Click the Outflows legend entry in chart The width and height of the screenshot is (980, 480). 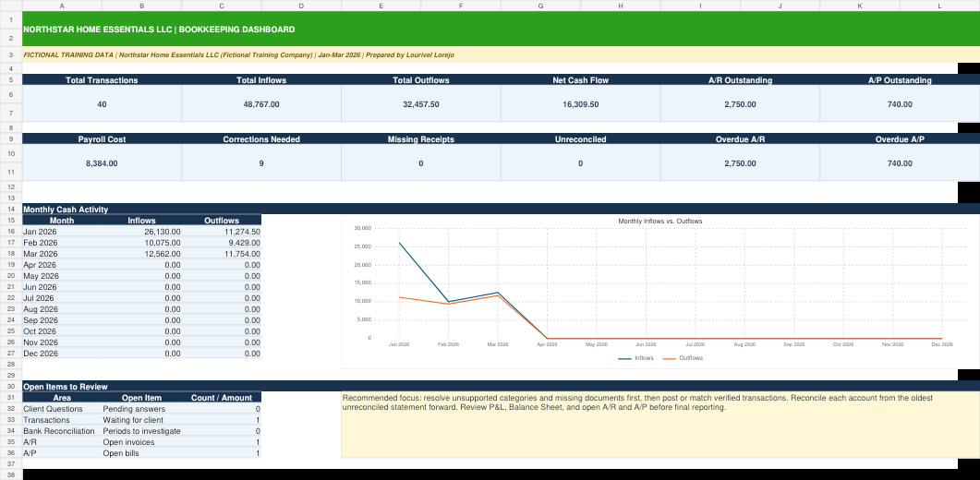683,358
